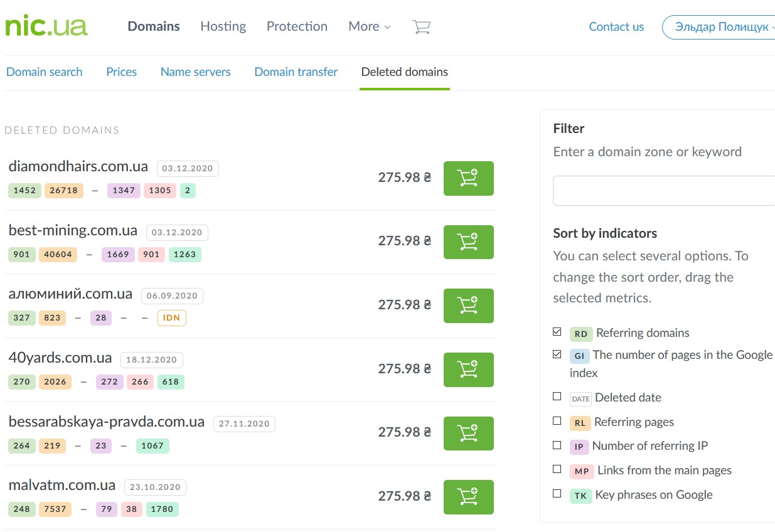
Task: Add 40yards.com.ua to cart
Action: tap(468, 370)
